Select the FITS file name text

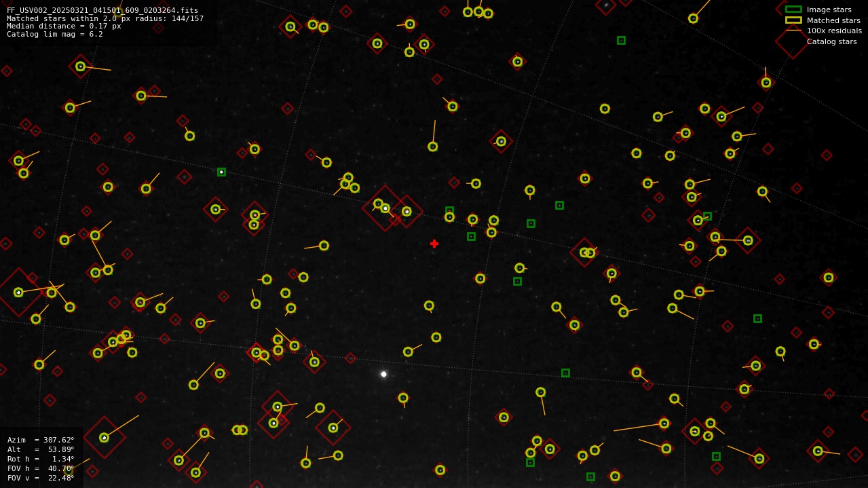pyautogui.click(x=102, y=10)
